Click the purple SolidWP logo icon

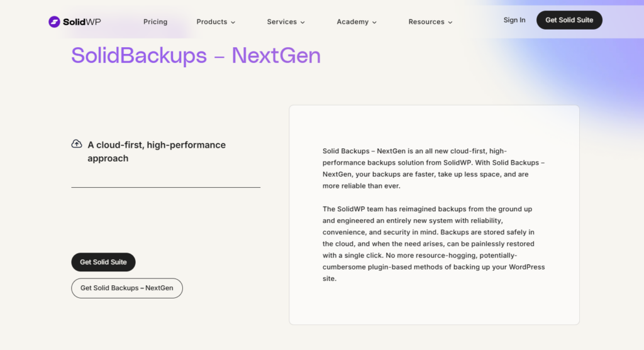click(55, 22)
